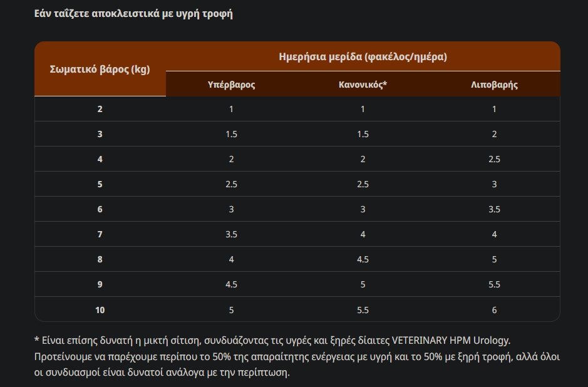Viewport: 588px width, 387px height.
Task: Click the heading "Εάν ταΐζετε αποκλειστικά με υγρή τροφή"
Action: point(133,13)
